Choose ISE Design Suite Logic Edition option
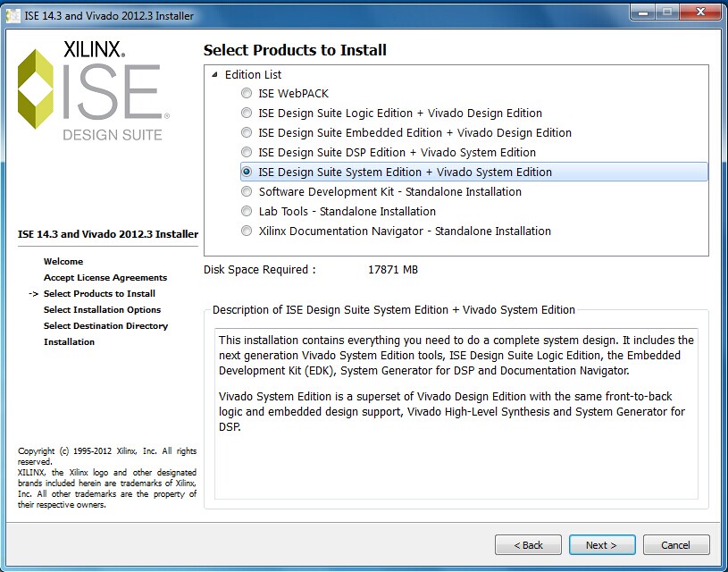 [x=247, y=114]
